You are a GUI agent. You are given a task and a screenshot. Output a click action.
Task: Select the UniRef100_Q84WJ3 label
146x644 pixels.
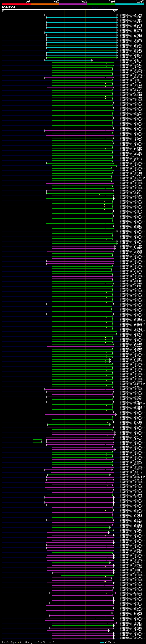point(131,55)
